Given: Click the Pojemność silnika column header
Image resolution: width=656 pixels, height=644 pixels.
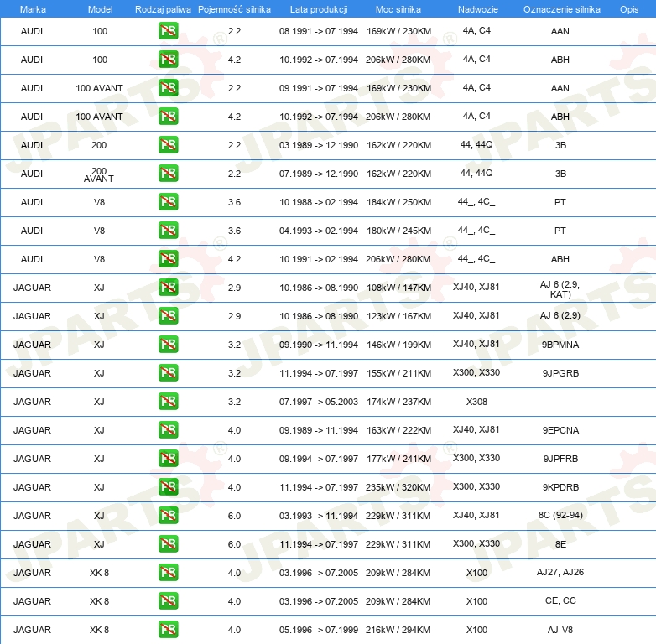Looking at the screenshot, I should pyautogui.click(x=234, y=9).
